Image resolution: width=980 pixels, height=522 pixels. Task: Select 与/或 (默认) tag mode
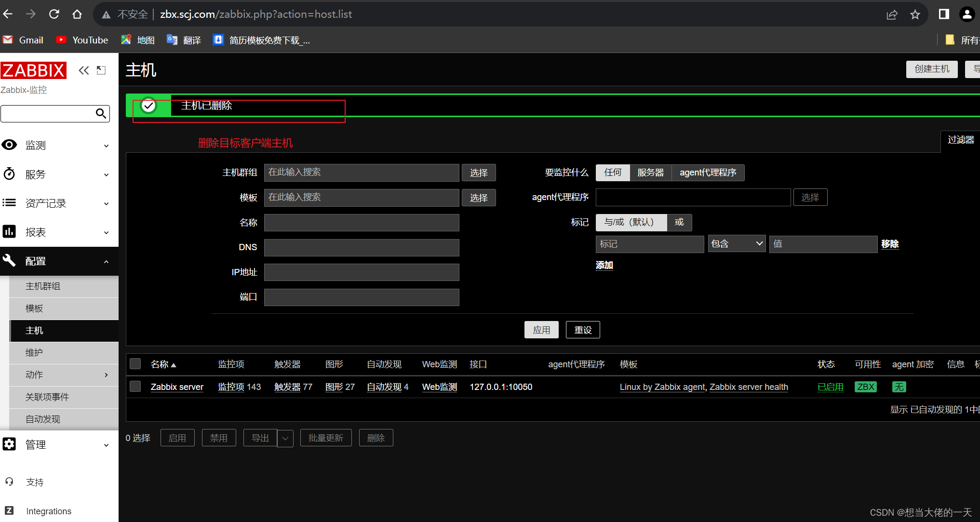631,222
